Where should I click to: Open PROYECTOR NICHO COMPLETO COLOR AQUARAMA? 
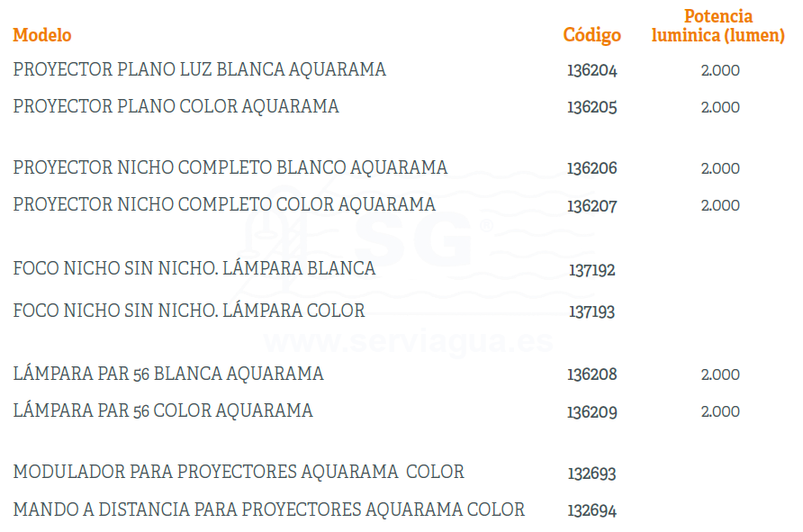(x=224, y=204)
